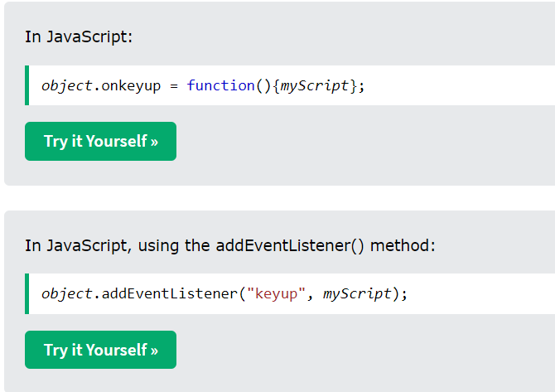The height and width of the screenshot is (392, 555).
Task: Select the italic object word before addEventListener
Action: point(67,294)
